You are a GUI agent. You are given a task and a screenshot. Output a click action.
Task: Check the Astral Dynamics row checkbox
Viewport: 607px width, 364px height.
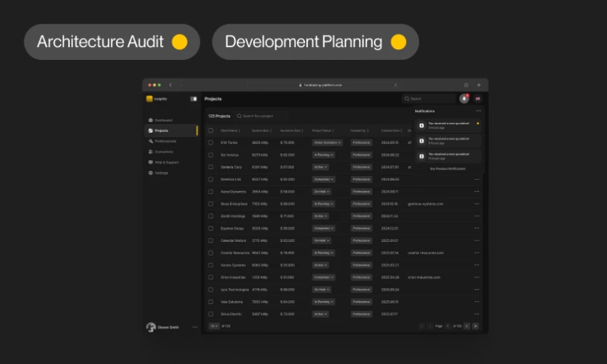coord(211,192)
